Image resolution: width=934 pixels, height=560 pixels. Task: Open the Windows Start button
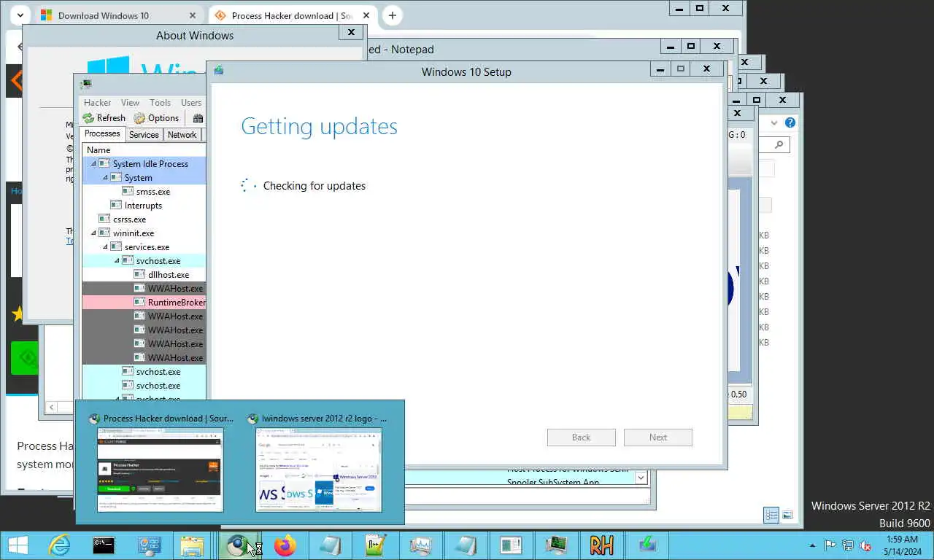coord(18,545)
